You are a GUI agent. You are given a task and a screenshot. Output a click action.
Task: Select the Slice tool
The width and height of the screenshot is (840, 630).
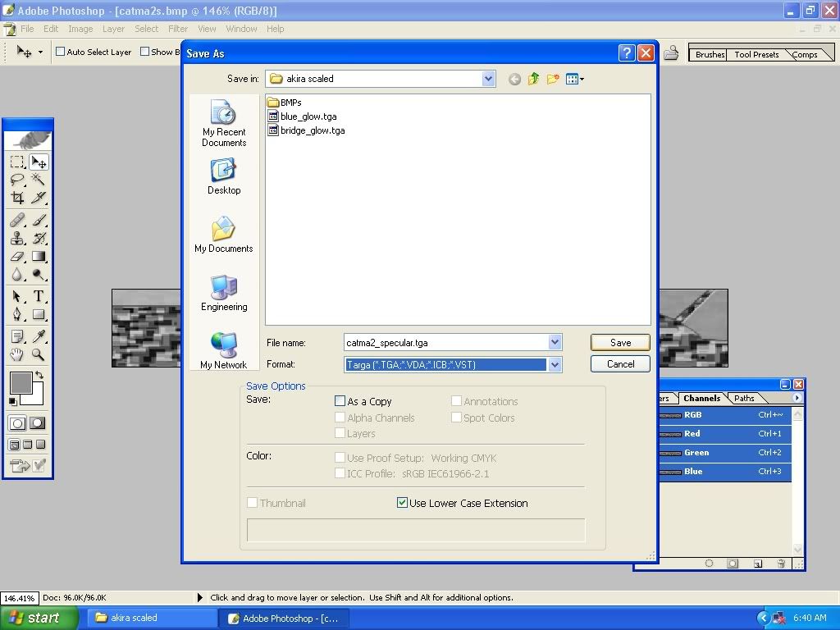[38, 198]
